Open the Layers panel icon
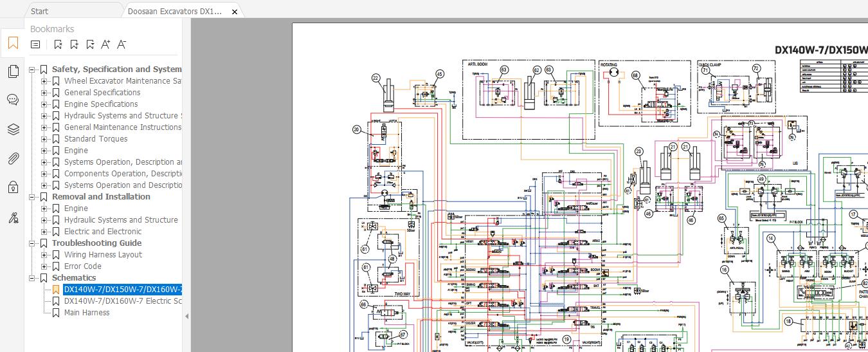This screenshot has width=868, height=352. pyautogui.click(x=13, y=129)
